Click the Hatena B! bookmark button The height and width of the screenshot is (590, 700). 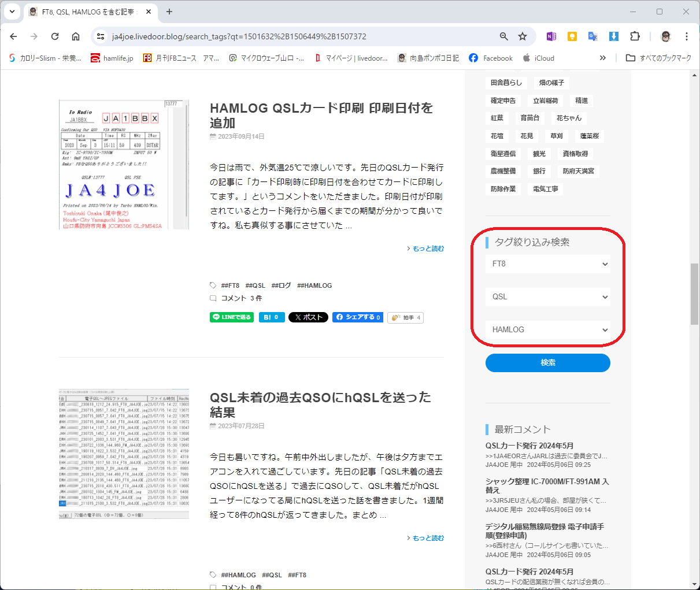coord(272,317)
